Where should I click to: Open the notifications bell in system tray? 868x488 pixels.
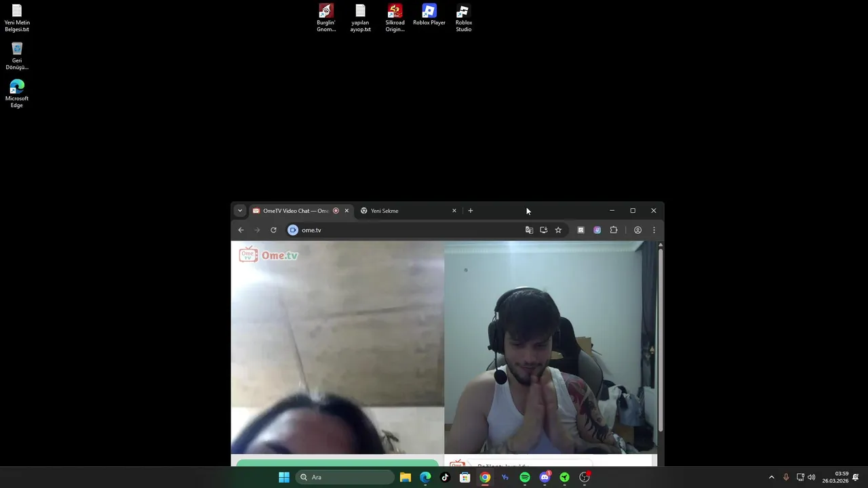click(x=856, y=477)
